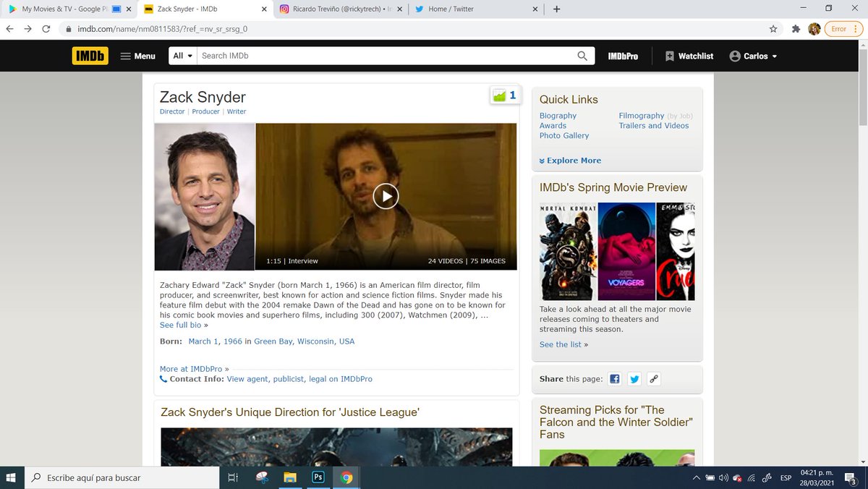Open the Watchlist
The width and height of the screenshot is (868, 489).
(689, 56)
